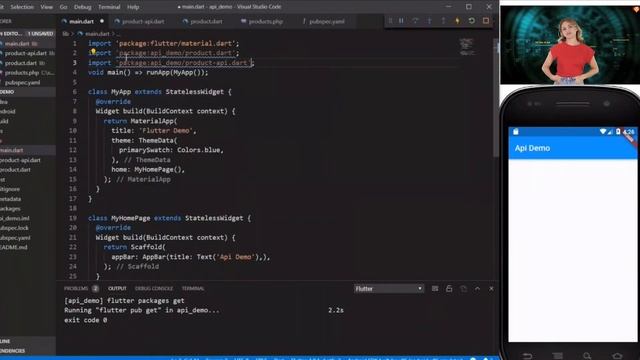This screenshot has height=360, width=640.
Task: Grab the debug toolbar drag handle
Action: (x=390, y=20)
